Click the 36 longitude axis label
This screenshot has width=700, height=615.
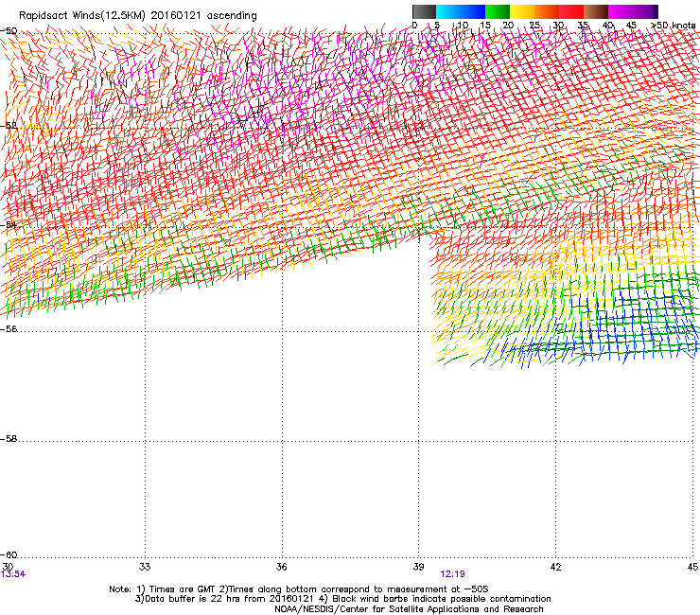281,567
